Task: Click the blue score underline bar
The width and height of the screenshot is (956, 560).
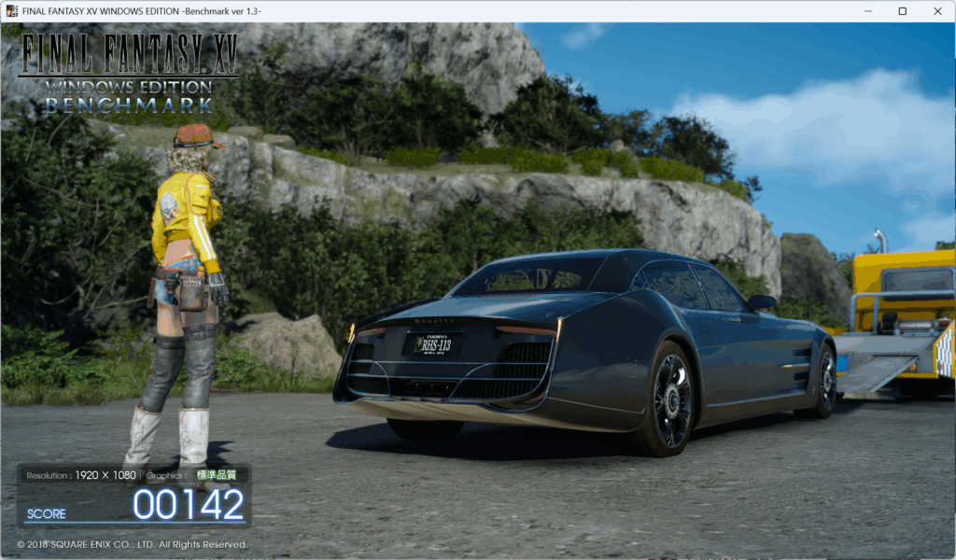Action: pyautogui.click(x=131, y=523)
